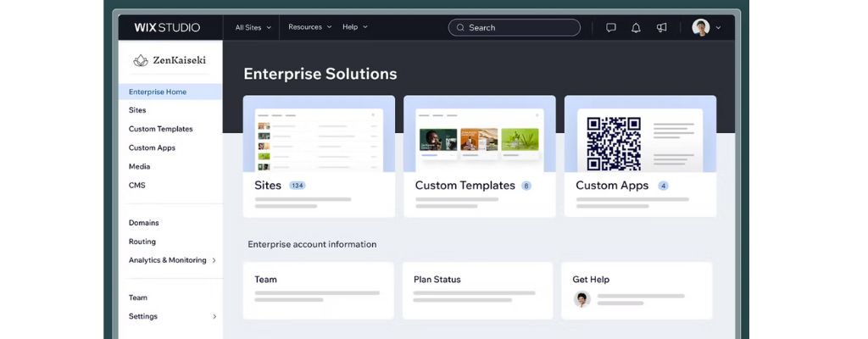
Task: Open the All Sites dropdown
Action: (x=253, y=27)
